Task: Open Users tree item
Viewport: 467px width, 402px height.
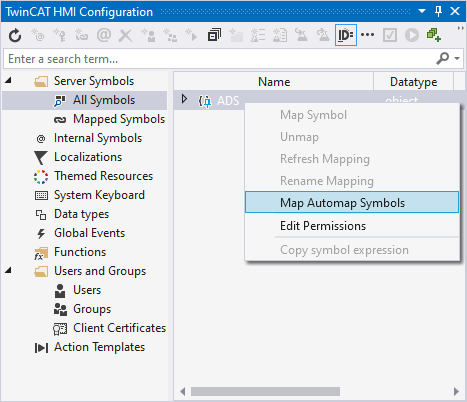Action: [x=87, y=290]
